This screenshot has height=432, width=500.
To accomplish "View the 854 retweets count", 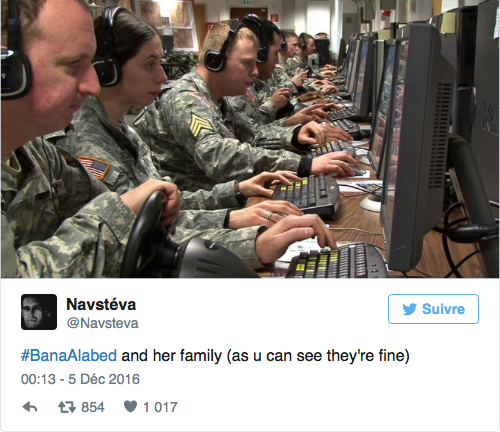I will click(93, 407).
